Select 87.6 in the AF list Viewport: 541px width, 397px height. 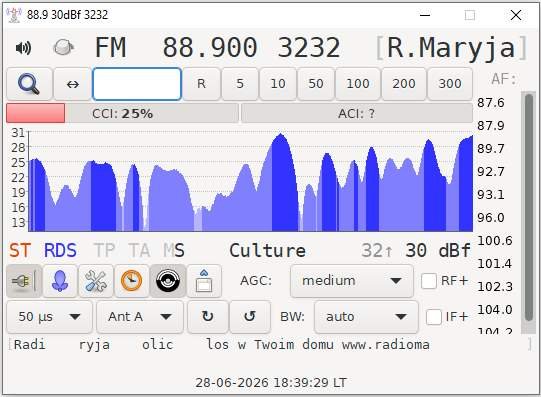491,103
